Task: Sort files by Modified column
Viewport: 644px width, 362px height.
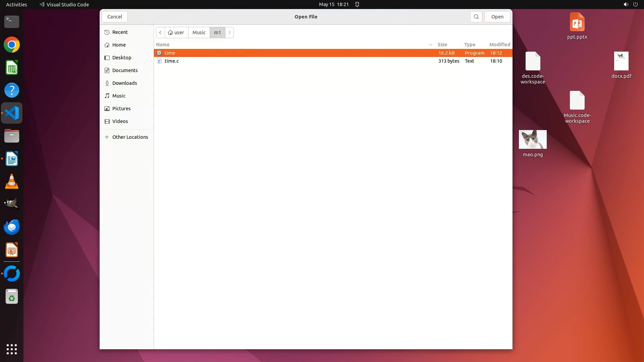Action: (499, 45)
